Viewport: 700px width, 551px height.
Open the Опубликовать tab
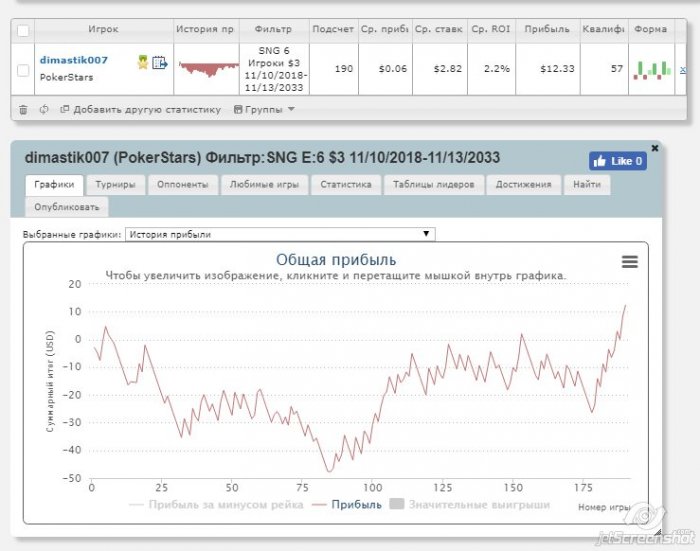67,208
